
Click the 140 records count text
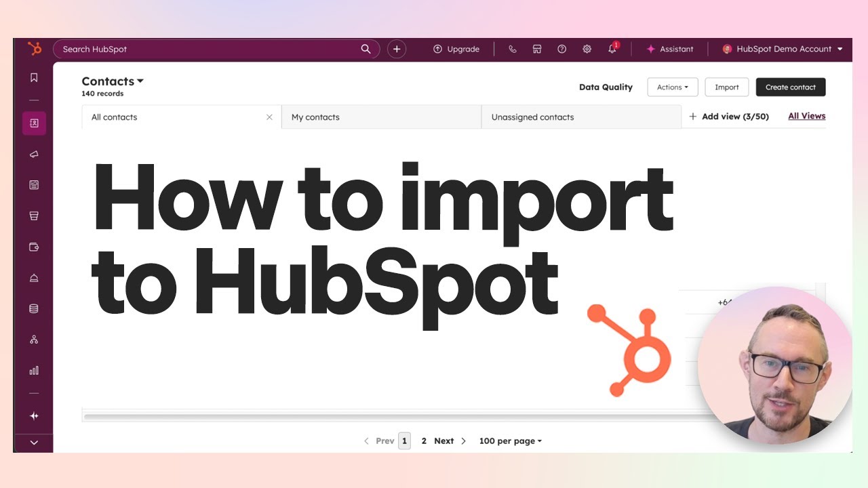(x=102, y=94)
